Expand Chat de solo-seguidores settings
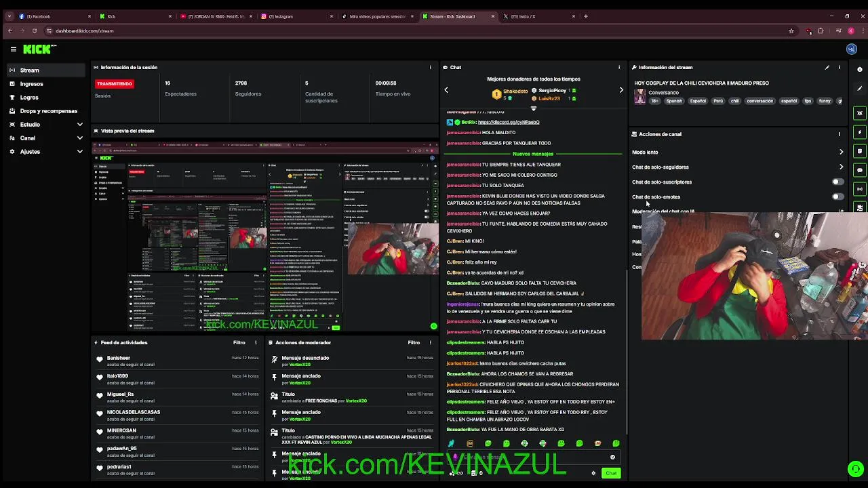Image resolution: width=868 pixels, height=488 pixels. (841, 167)
